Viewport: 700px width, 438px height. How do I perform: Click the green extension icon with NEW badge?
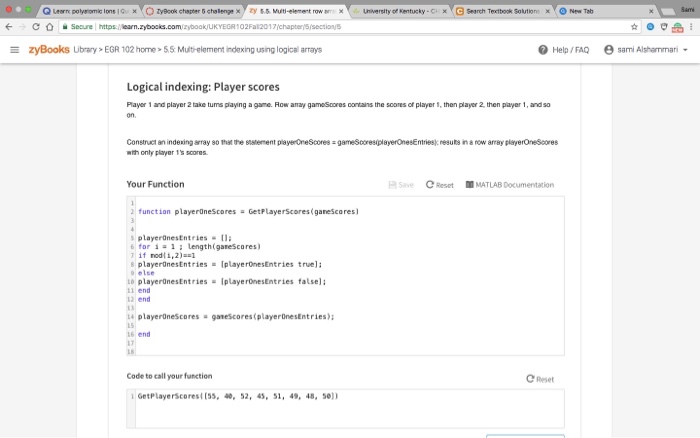coord(678,28)
